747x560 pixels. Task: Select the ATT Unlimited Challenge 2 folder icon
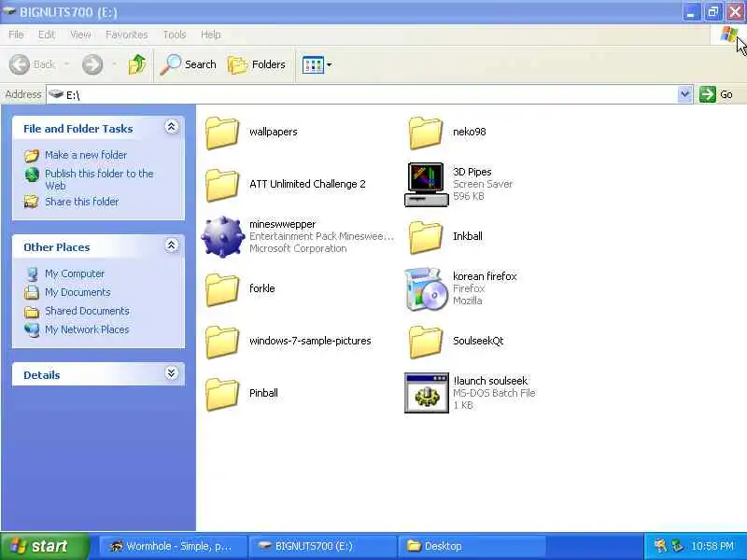222,185
